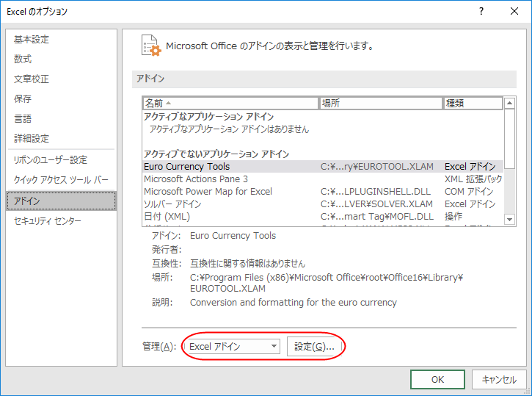
Task: Sort add-ins by 名前 column header
Action: [x=230, y=104]
